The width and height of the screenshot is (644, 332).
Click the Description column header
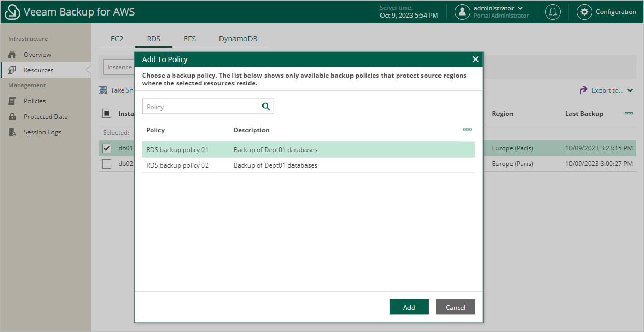tap(252, 130)
